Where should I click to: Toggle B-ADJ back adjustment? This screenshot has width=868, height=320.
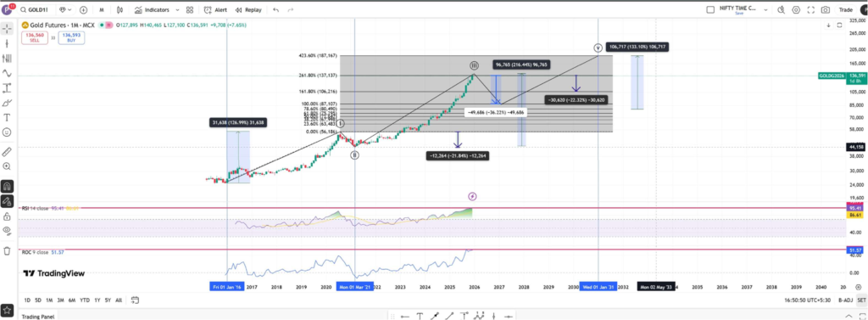[x=845, y=300]
